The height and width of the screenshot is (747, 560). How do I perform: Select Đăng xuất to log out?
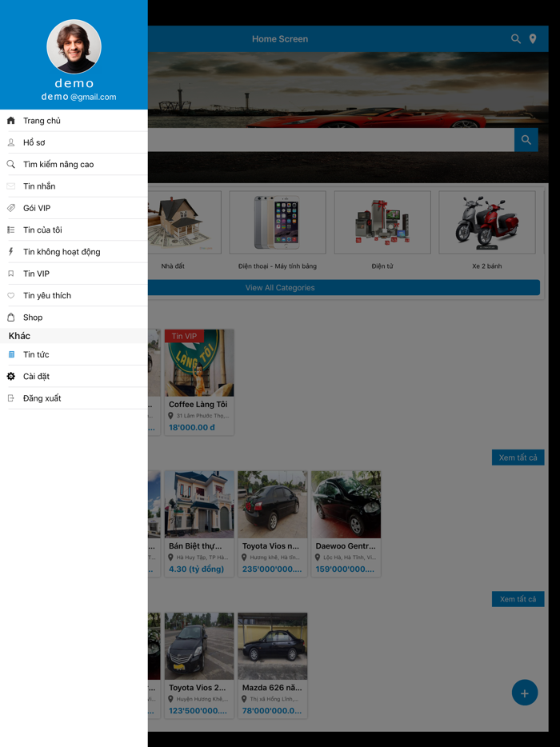(x=74, y=398)
